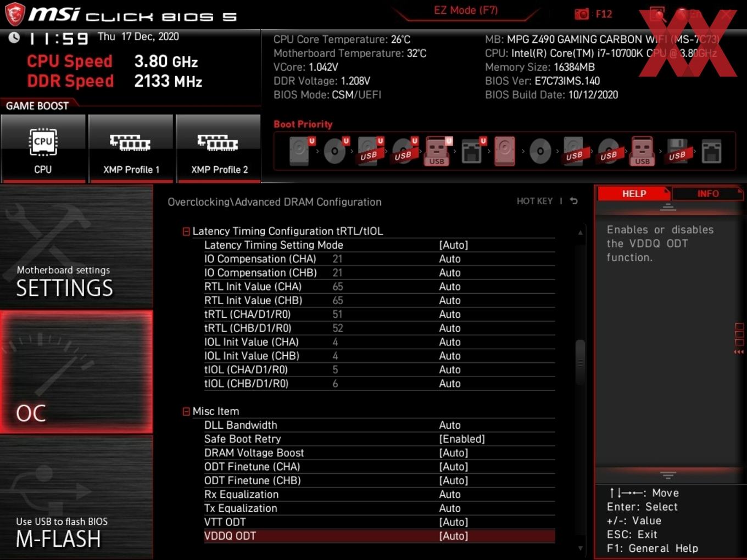Screen dimensions: 747x560
Task: Click the 'Latency Timing Setting Mode' label
Action: 274,245
